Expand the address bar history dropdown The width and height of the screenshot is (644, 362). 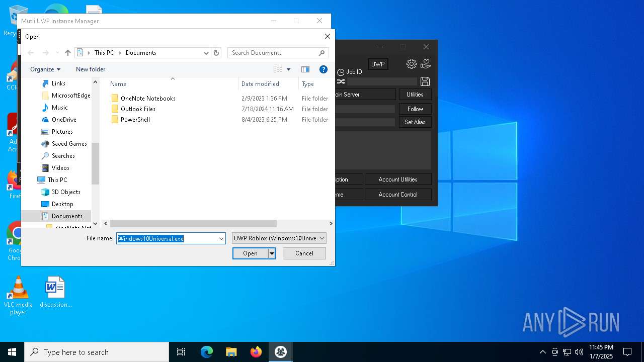coord(206,53)
